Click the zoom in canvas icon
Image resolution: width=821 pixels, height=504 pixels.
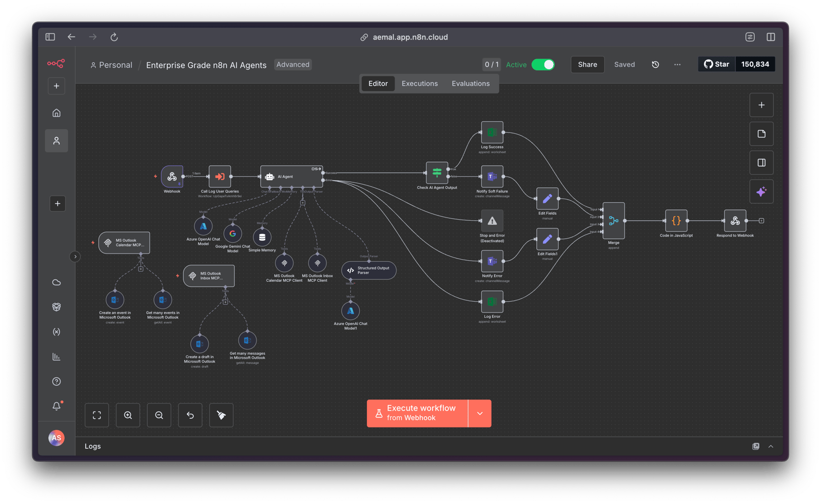coord(128,415)
